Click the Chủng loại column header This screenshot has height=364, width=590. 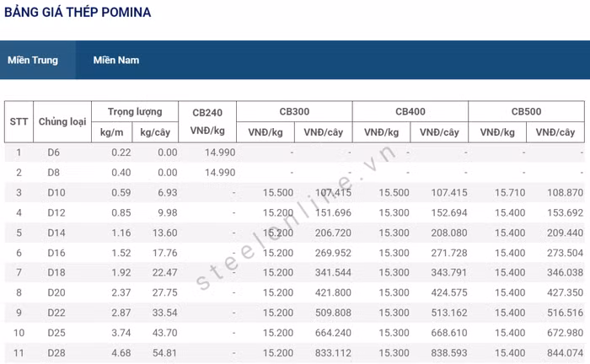[62, 122]
